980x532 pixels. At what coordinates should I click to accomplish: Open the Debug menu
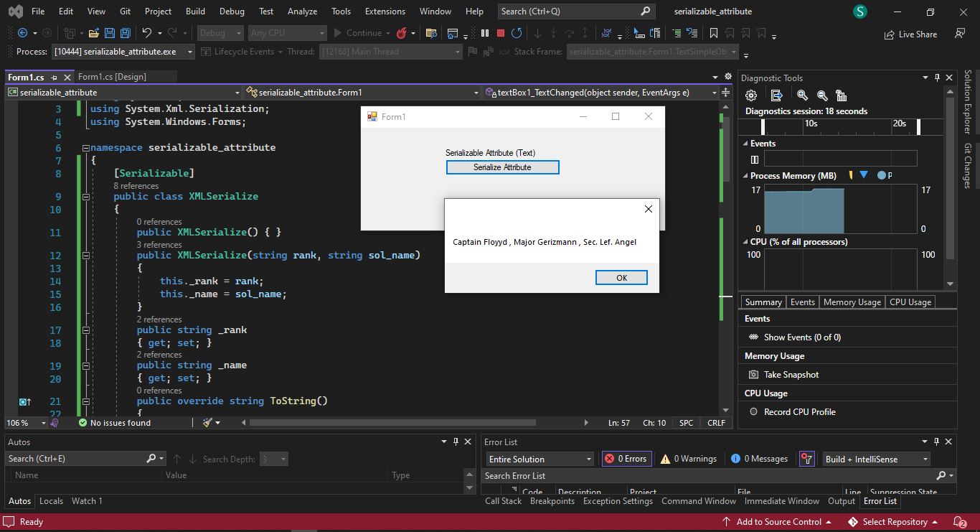pos(231,11)
